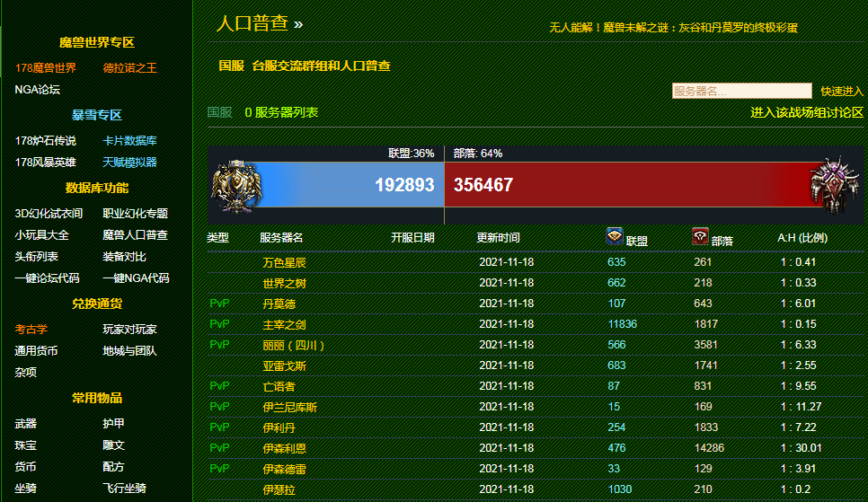Open 卡片数据库 sidebar link
The height and width of the screenshot is (502, 868).
(129, 141)
